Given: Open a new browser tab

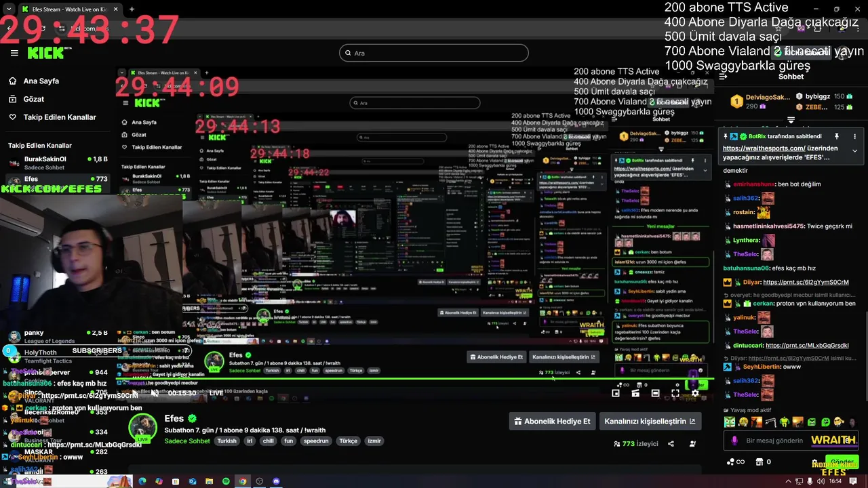Looking at the screenshot, I should pos(132,9).
